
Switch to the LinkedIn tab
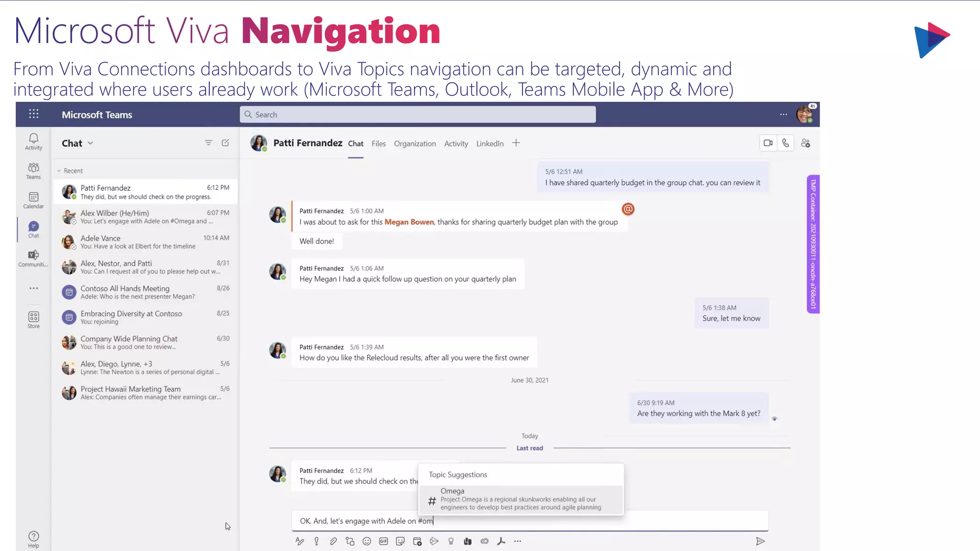pyautogui.click(x=490, y=143)
